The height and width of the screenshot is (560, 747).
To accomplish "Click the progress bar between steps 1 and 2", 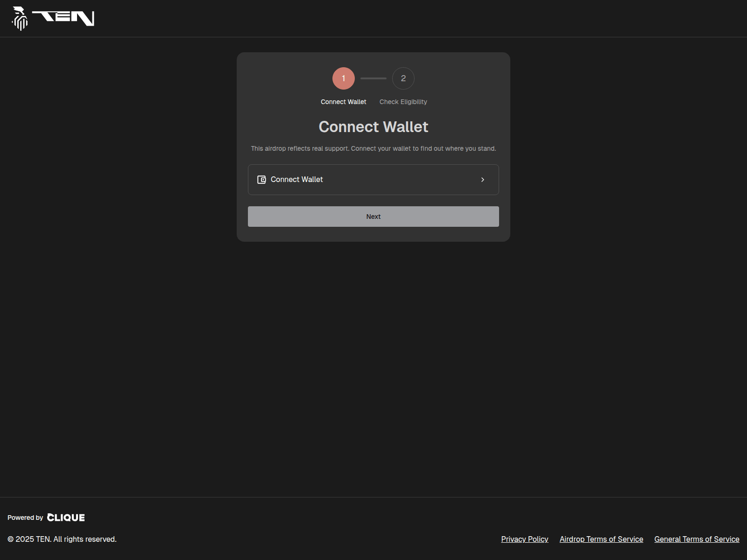I will tap(373, 78).
